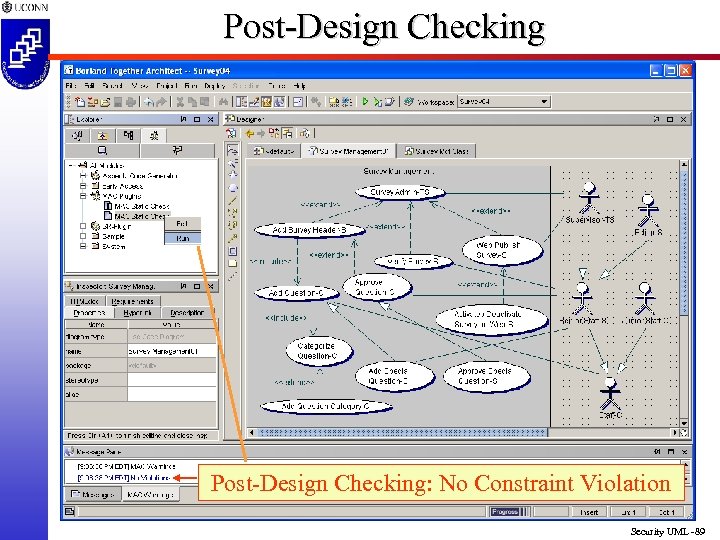Select the Add Question Category-C use case
The image size is (720, 540).
click(x=326, y=406)
